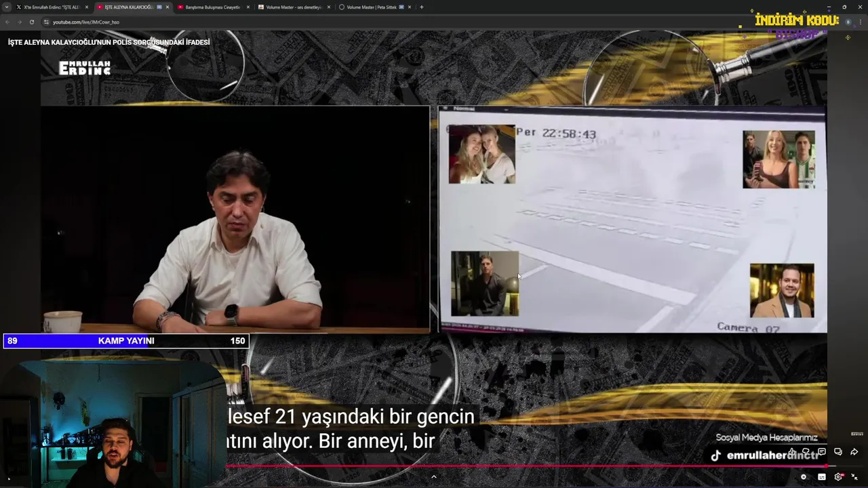Open the Volume Master - ses denetleyici tab
Screen dimensions: 868x488
click(x=293, y=7)
